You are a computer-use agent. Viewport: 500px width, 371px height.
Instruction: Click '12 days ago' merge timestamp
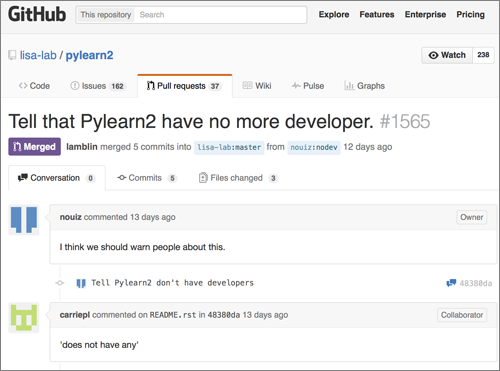(x=368, y=147)
